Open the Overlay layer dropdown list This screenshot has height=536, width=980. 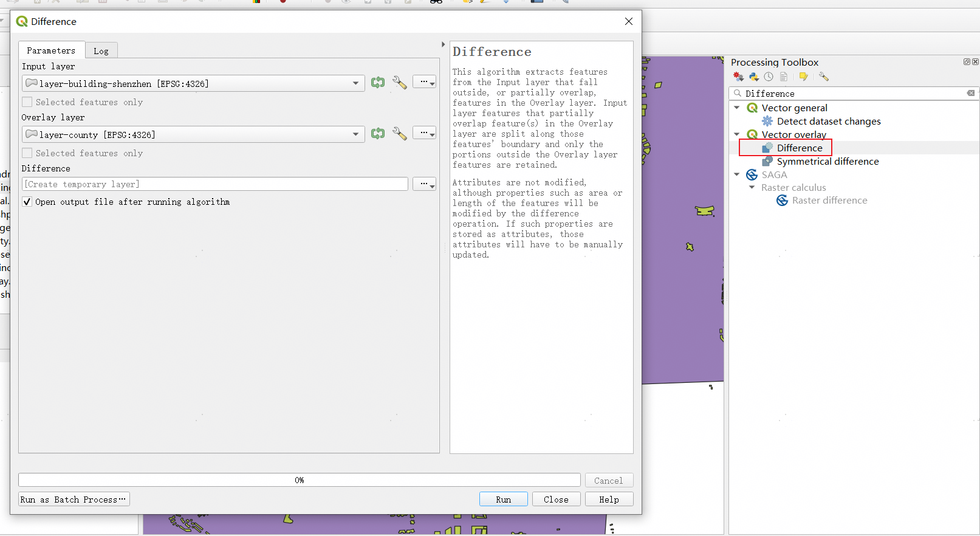coord(355,134)
